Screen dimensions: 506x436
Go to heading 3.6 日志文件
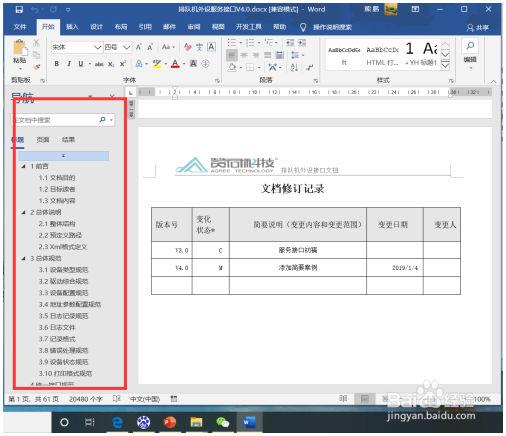[57, 327]
